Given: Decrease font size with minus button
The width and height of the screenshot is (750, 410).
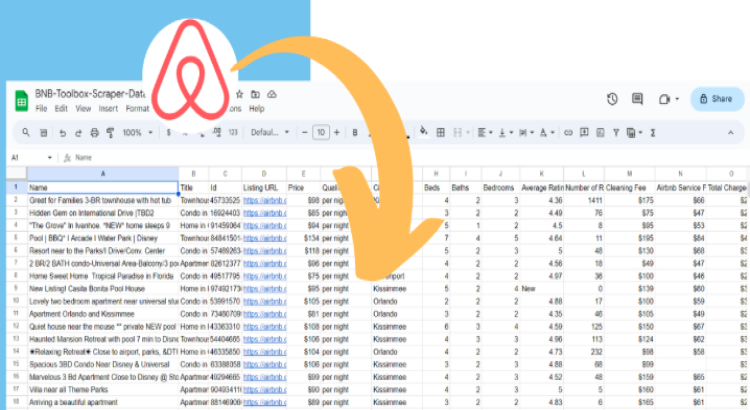Looking at the screenshot, I should click(305, 133).
